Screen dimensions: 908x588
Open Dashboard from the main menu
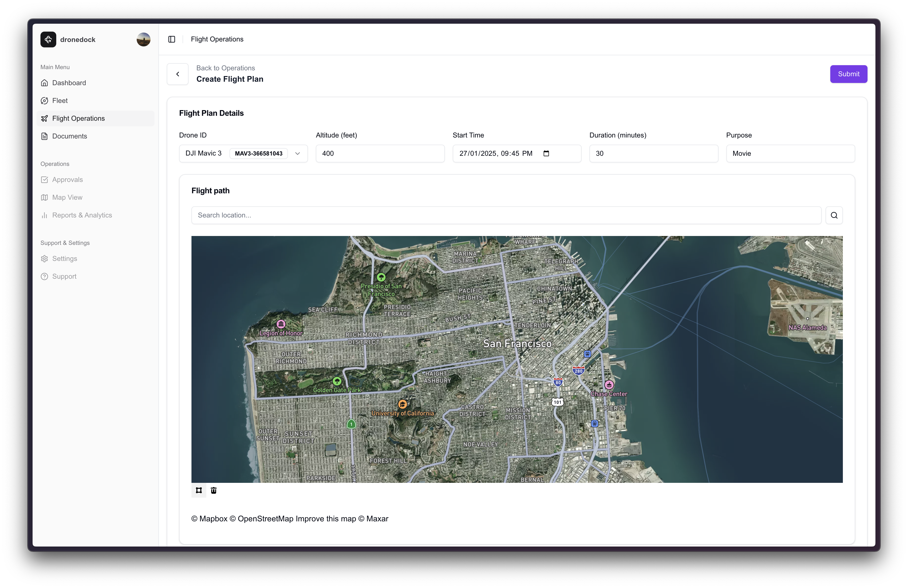(69, 83)
